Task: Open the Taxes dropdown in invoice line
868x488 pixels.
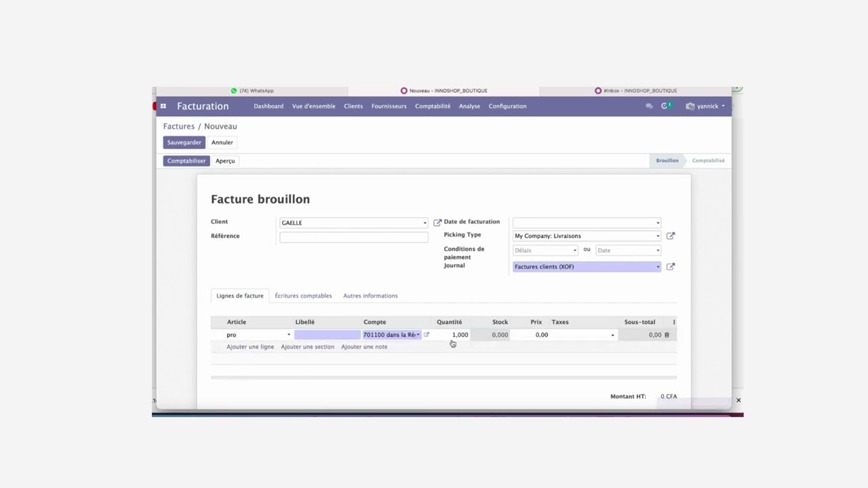Action: [x=613, y=335]
